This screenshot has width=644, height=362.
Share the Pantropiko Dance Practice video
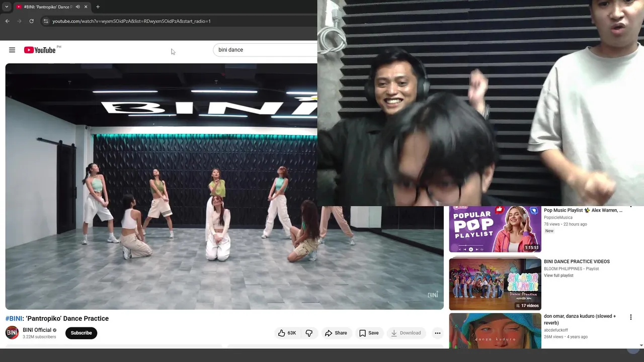(x=336, y=333)
